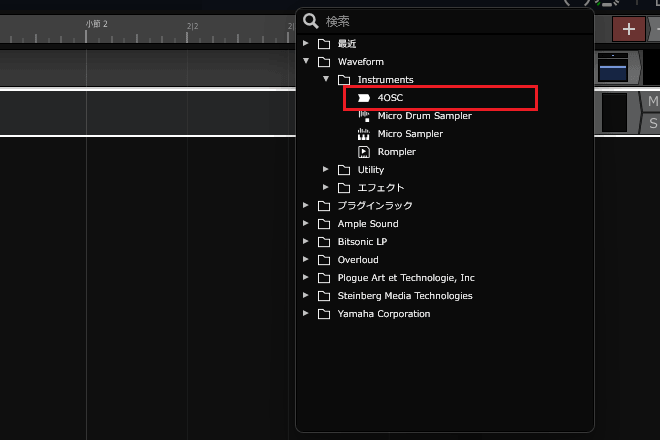
Task: Click the 4OSC plugin tag icon
Action: 363,98
